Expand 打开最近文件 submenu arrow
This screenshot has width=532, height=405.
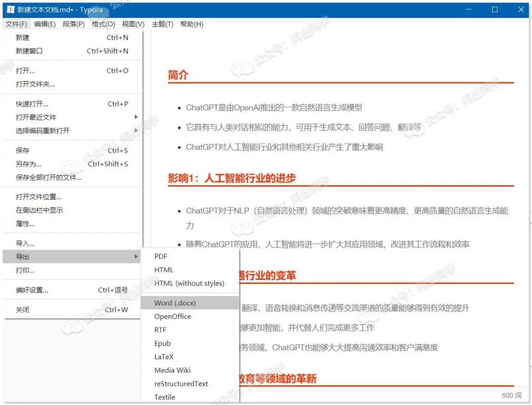point(136,117)
